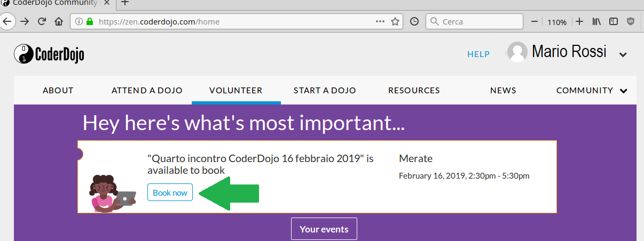Expand the Community menu chevron
The image size is (644, 241).
(x=623, y=91)
